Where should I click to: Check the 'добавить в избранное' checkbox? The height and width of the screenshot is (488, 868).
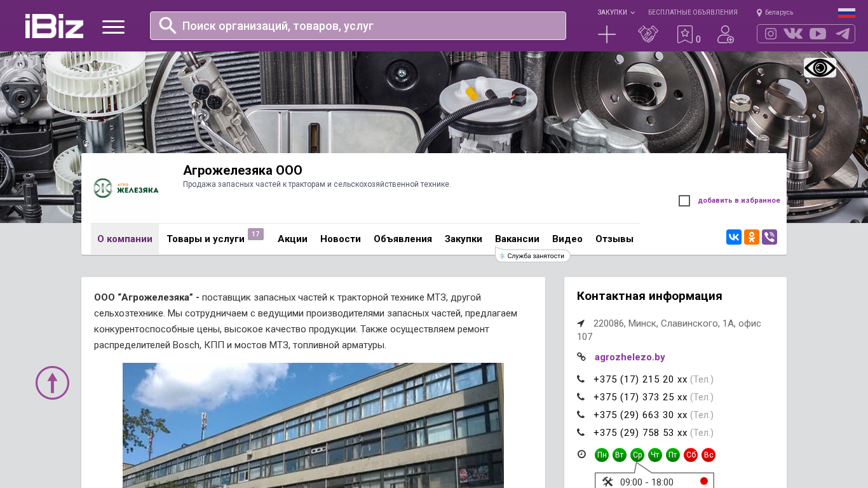tap(684, 201)
